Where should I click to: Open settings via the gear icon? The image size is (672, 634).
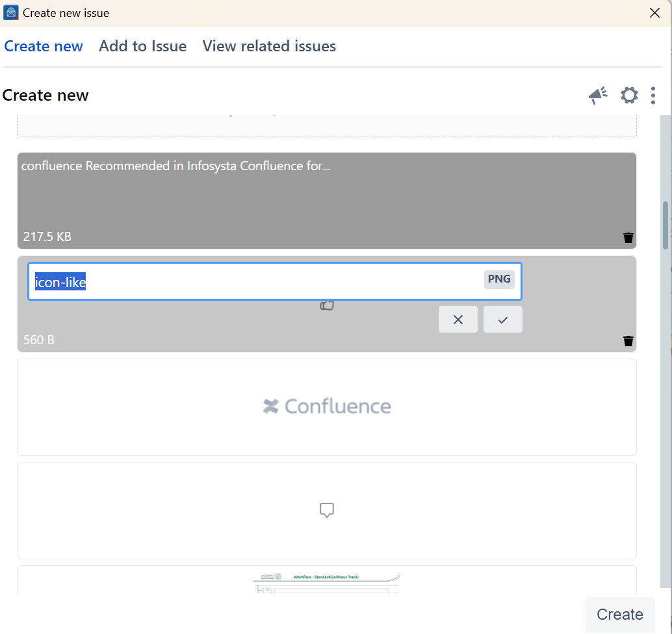[629, 95]
